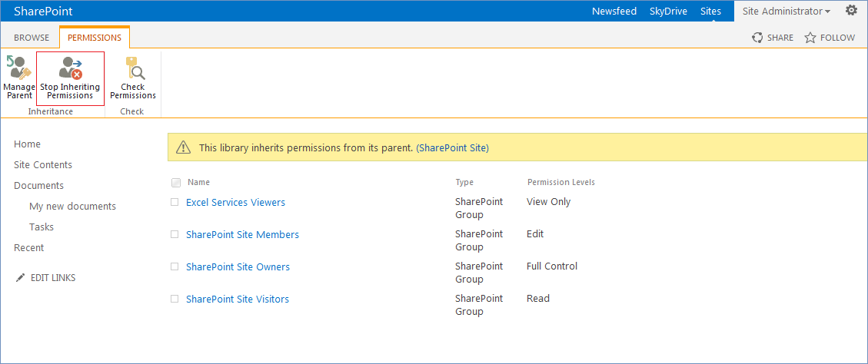The width and height of the screenshot is (868, 364).
Task: Click the SharePoint brand title
Action: point(43,11)
